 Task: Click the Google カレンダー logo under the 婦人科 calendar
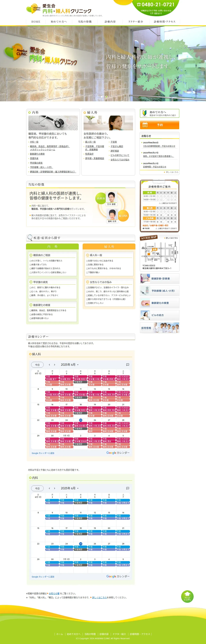point(118,453)
